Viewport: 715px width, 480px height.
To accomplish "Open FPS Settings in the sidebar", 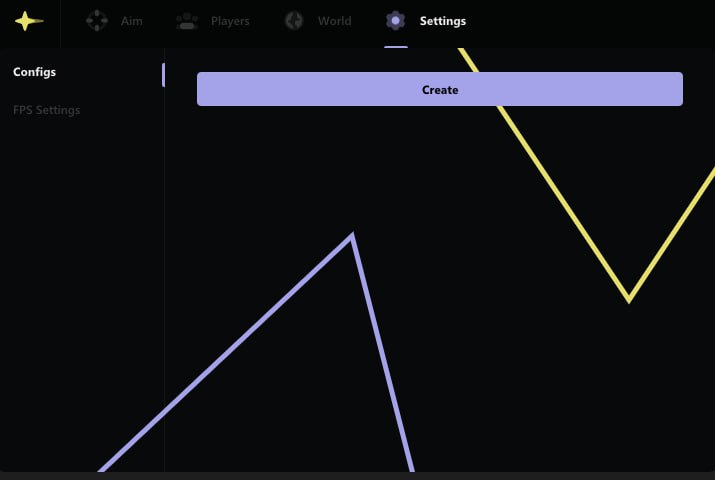I will (x=47, y=110).
